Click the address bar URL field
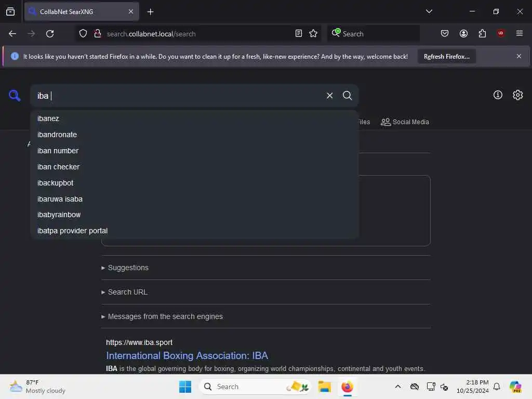The height and width of the screenshot is (399, 532). [197, 34]
